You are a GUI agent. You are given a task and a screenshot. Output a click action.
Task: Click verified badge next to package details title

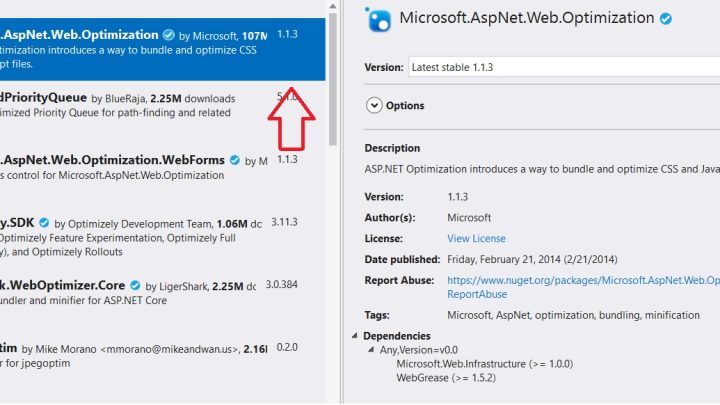[x=666, y=19]
